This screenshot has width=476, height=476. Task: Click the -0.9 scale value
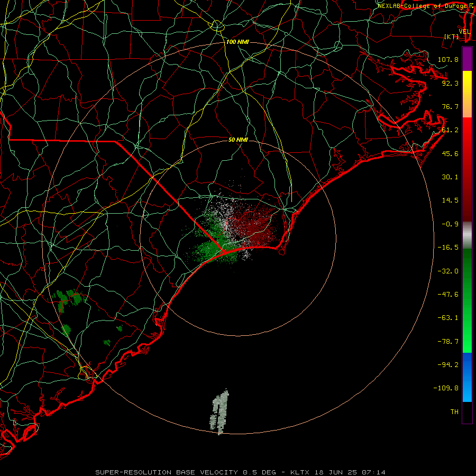[x=450, y=224]
